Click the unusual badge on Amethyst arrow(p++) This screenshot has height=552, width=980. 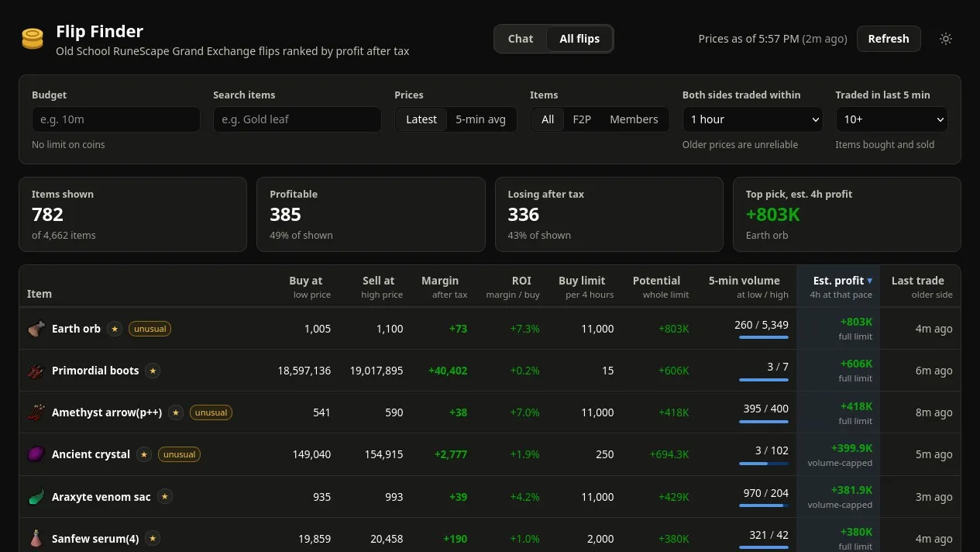pos(211,412)
